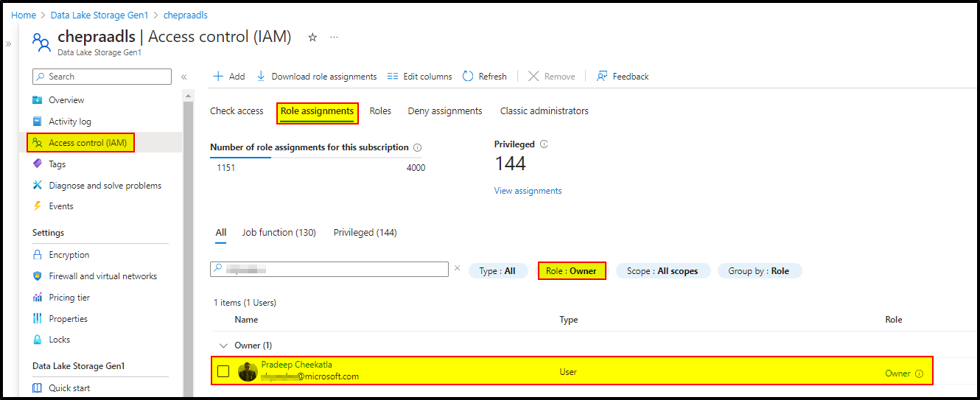Favorite this resource with the star icon

[x=312, y=37]
